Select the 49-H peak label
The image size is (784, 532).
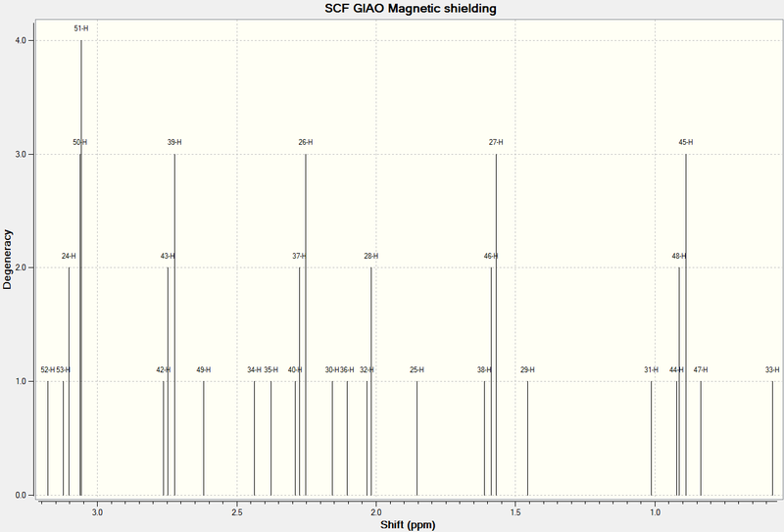pos(204,370)
